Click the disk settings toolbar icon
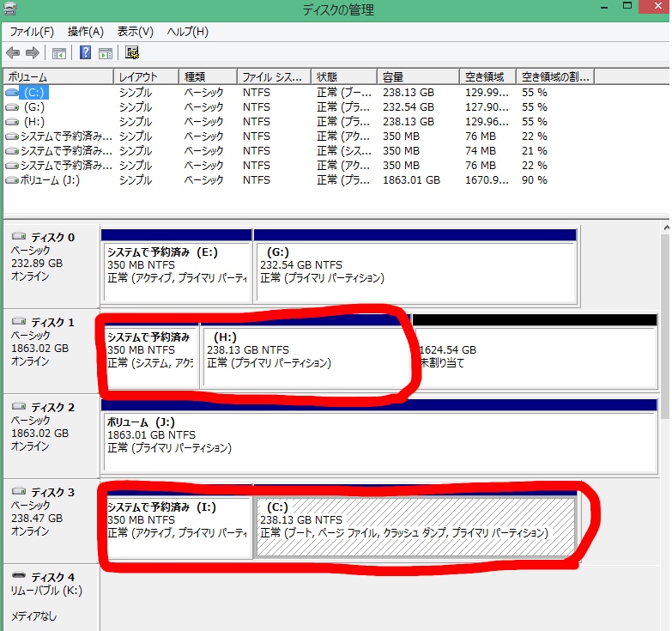Image resolution: width=672 pixels, height=631 pixels. coord(132,53)
